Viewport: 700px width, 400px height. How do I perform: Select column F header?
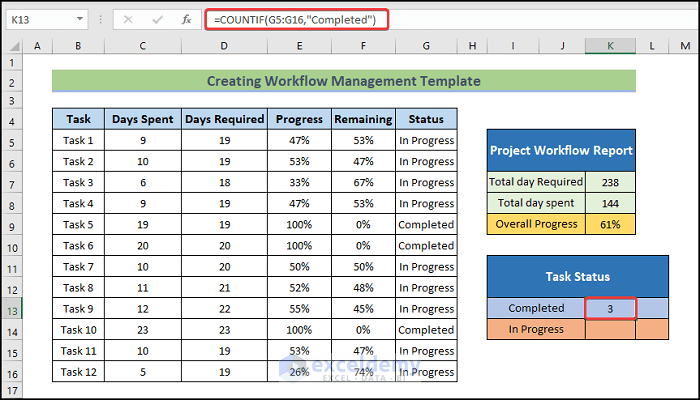(363, 46)
